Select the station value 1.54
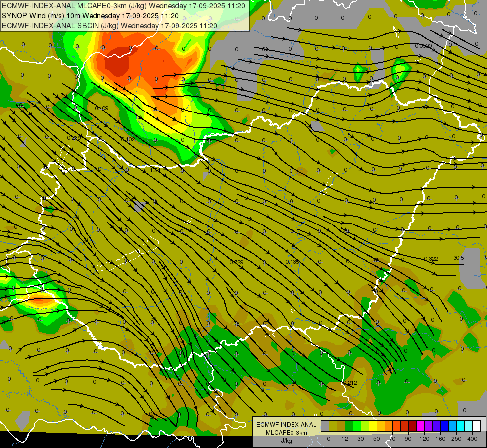 pyautogui.click(x=155, y=170)
